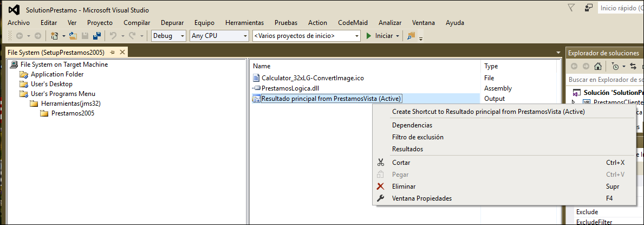Click the Visual Studio logo icon
The width and height of the screenshot is (644, 225).
point(14,9)
